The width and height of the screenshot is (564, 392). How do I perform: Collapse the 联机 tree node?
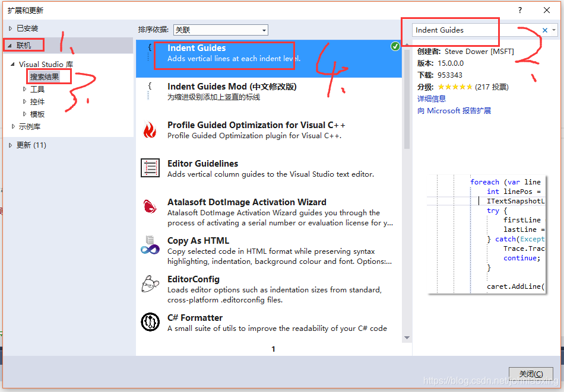tap(10, 46)
